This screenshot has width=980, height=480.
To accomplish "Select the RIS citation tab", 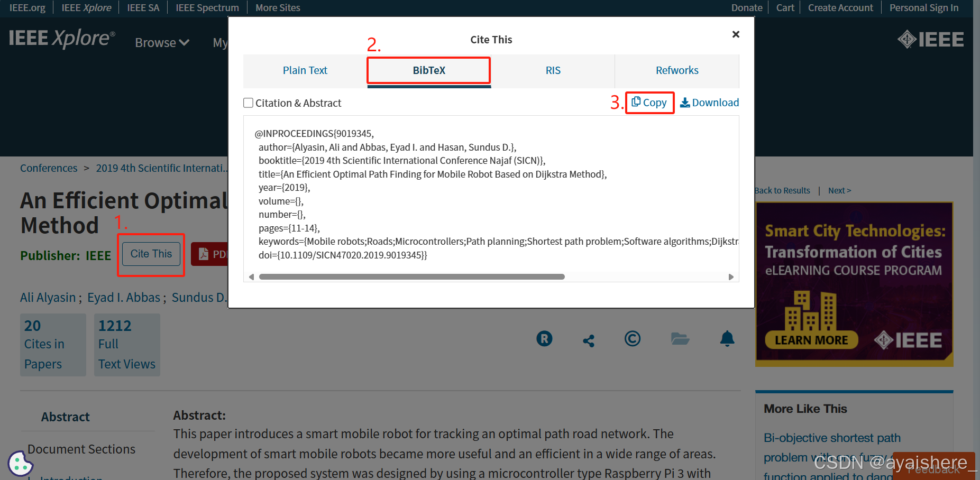I will [x=553, y=70].
